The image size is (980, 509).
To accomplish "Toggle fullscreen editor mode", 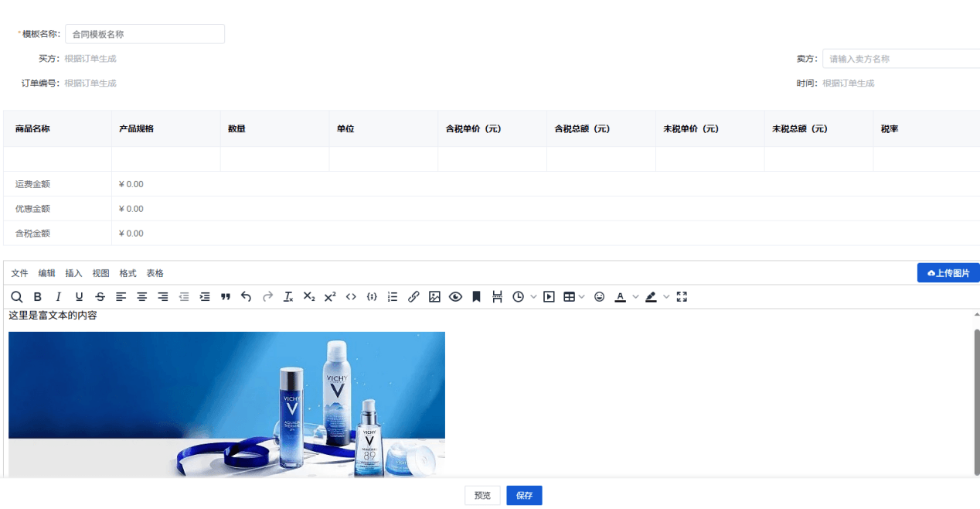I will point(682,296).
